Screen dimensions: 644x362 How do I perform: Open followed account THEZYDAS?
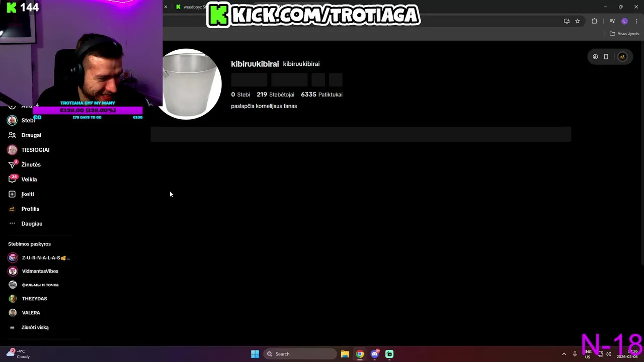(28, 299)
